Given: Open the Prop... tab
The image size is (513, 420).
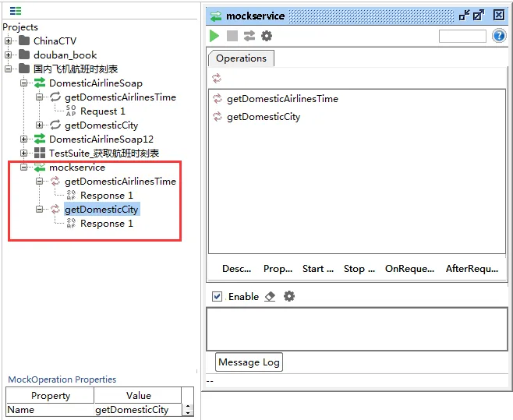Looking at the screenshot, I should coord(278,269).
